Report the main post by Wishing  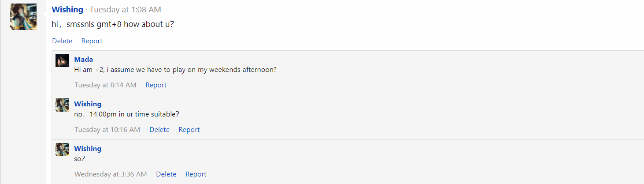point(92,41)
